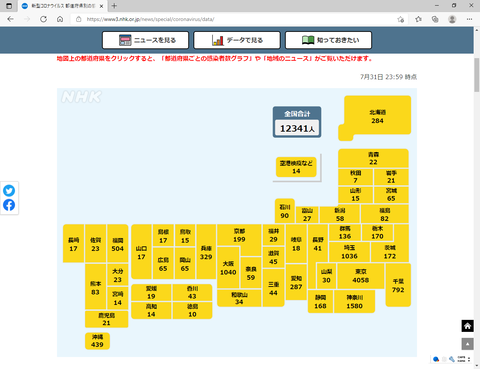Select Ibaraki tile showing 172
Image resolution: width=480 pixels, height=369 pixels.
(x=390, y=252)
